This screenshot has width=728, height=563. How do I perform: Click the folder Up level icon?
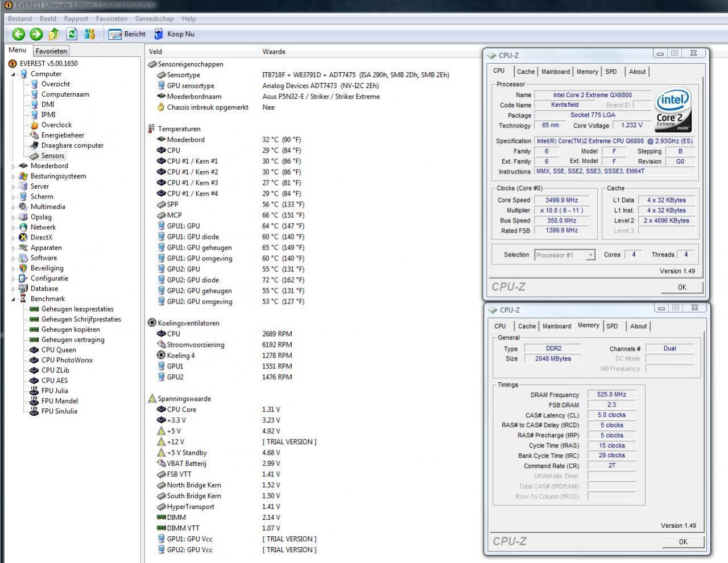click(54, 34)
